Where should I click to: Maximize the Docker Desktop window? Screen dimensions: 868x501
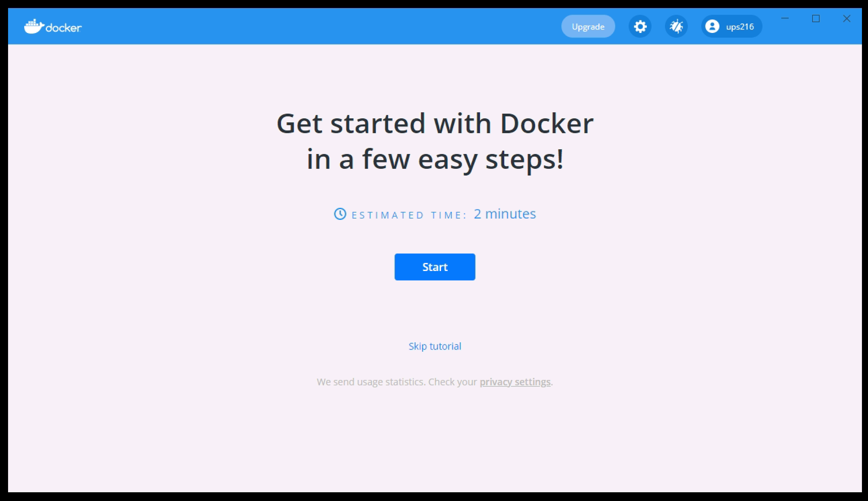(x=816, y=18)
